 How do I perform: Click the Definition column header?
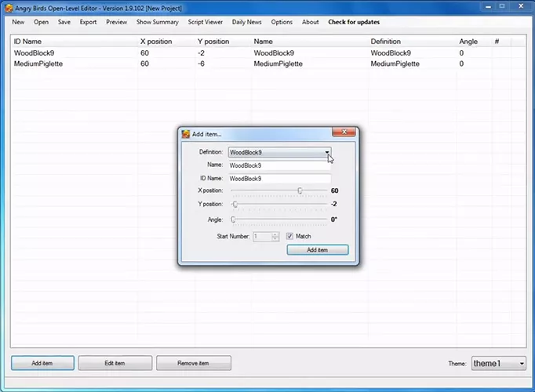click(x=386, y=42)
